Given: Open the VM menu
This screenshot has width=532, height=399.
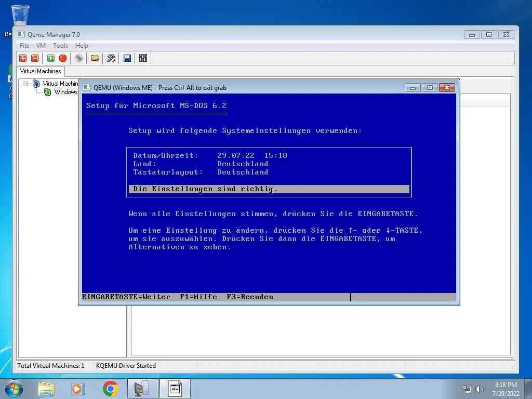Looking at the screenshot, I should tap(41, 46).
